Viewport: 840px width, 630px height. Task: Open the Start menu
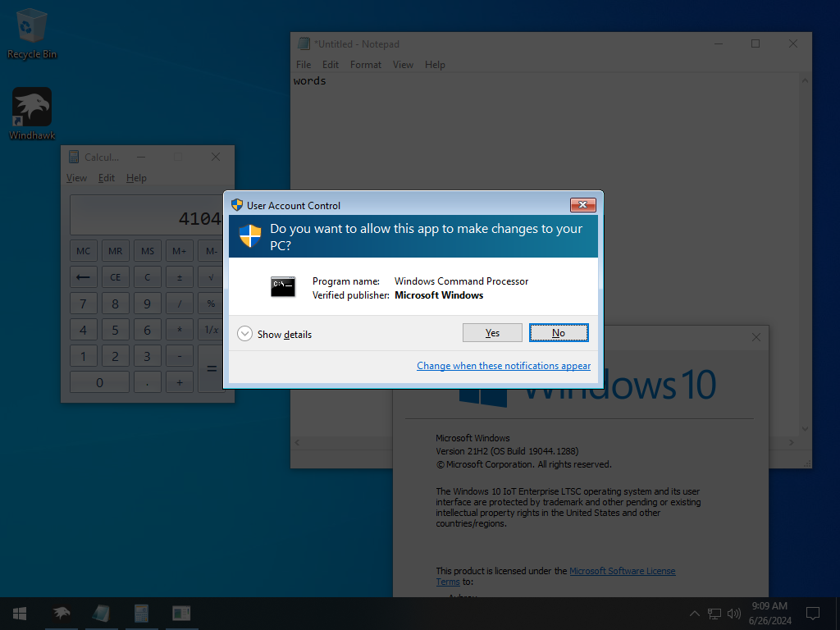coord(19,614)
